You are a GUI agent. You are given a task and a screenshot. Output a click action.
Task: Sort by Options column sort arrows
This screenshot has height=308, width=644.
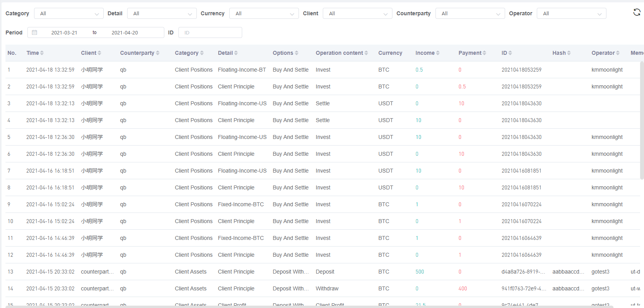[x=297, y=53]
